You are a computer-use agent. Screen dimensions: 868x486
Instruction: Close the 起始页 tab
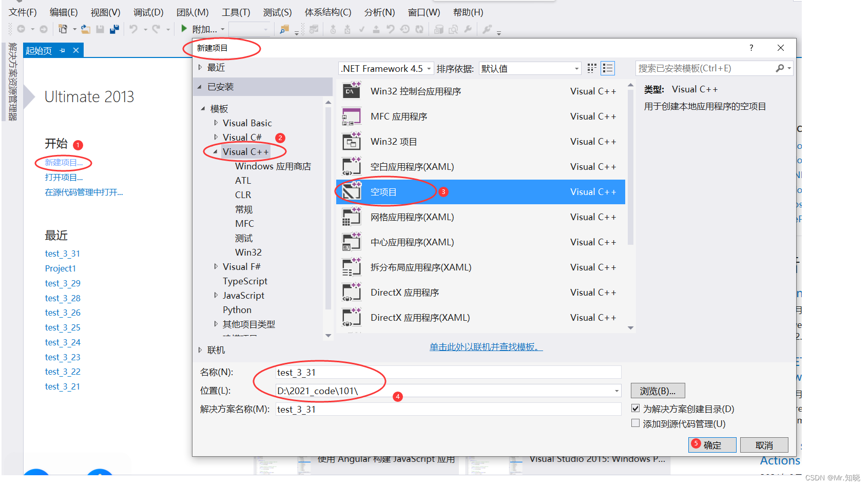pyautogui.click(x=76, y=50)
